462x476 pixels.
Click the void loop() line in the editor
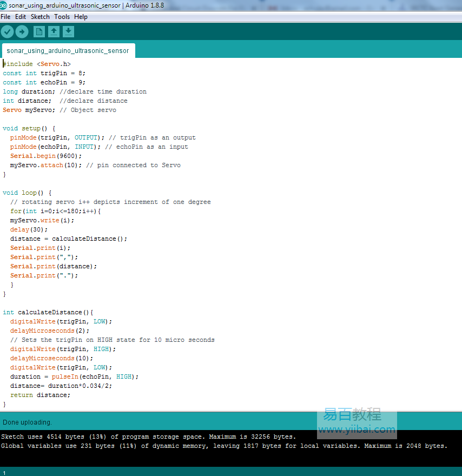(27, 193)
